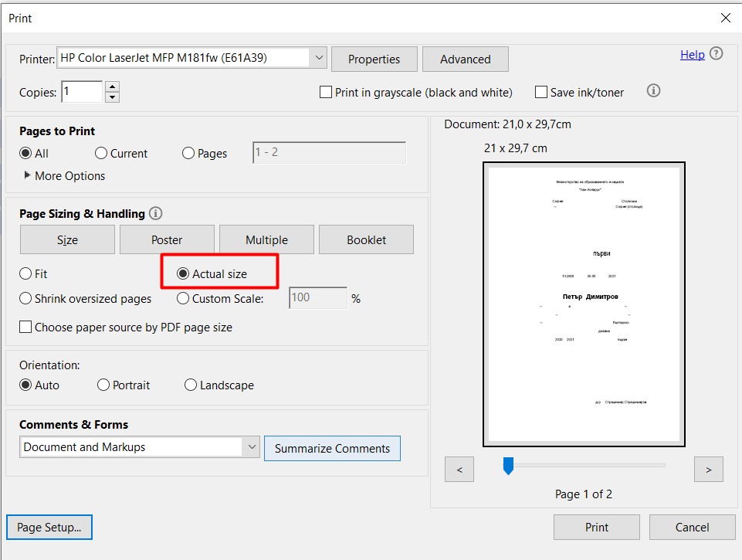Click the Page Sizing & Handling info icon
Viewport: 742px width, 560px height.
pyautogui.click(x=156, y=214)
